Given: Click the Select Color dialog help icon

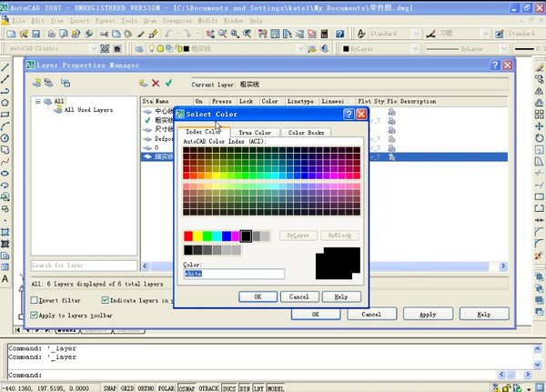Looking at the screenshot, I should coord(349,116).
